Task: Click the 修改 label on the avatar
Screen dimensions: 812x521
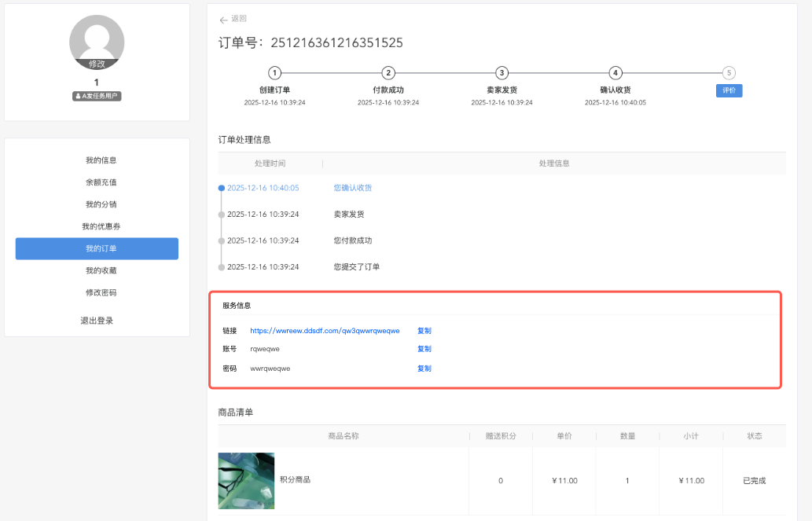Action: pyautogui.click(x=97, y=64)
